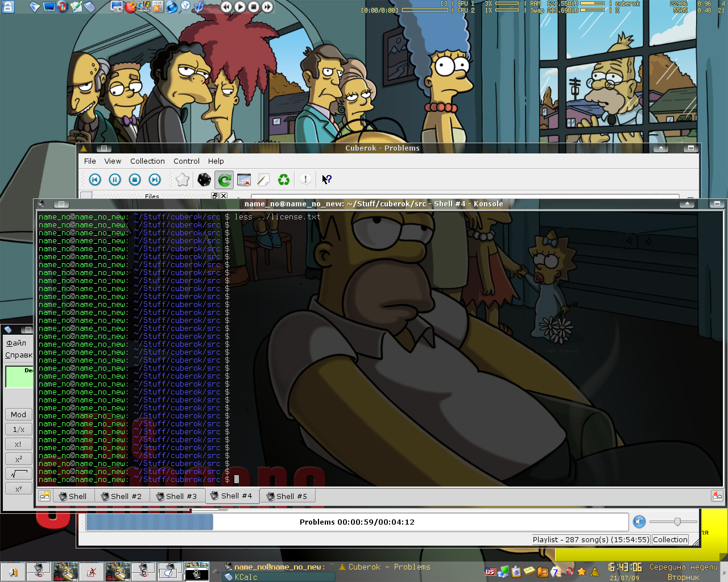Pause playback in Cuberok toolbar
The width and height of the screenshot is (728, 582).
pos(115,180)
